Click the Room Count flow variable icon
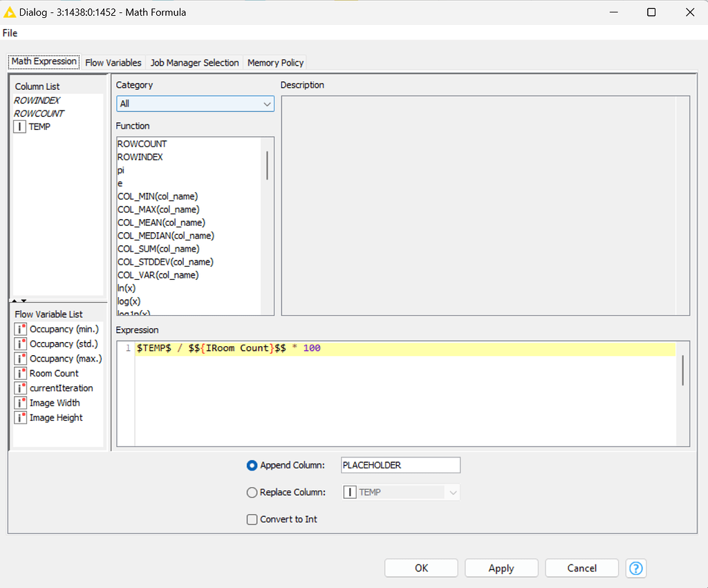 coord(19,373)
